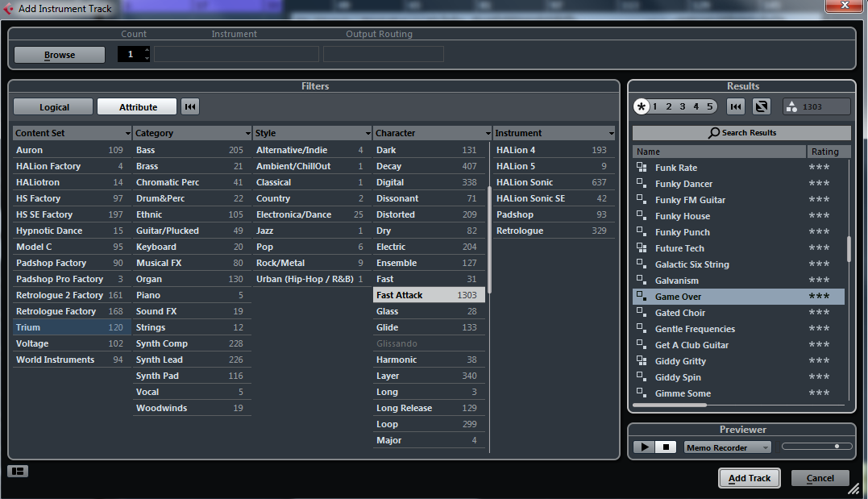Viewport: 868px width, 499px height.
Task: Toggle the all-ratings star filter
Action: [641, 106]
